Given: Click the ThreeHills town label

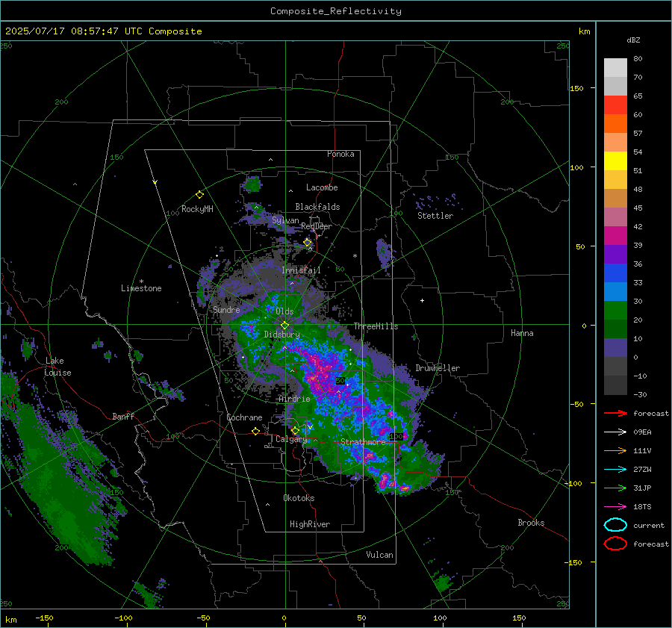Looking at the screenshot, I should pos(376,326).
